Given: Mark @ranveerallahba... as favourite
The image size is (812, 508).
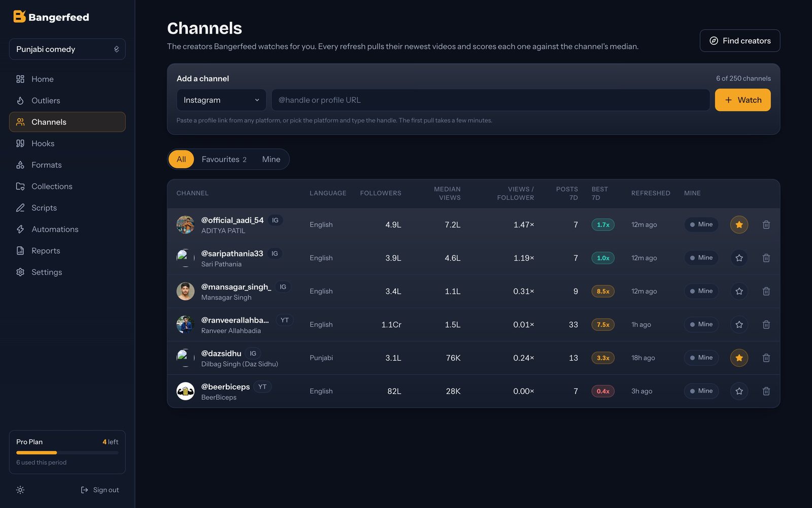Looking at the screenshot, I should point(739,325).
